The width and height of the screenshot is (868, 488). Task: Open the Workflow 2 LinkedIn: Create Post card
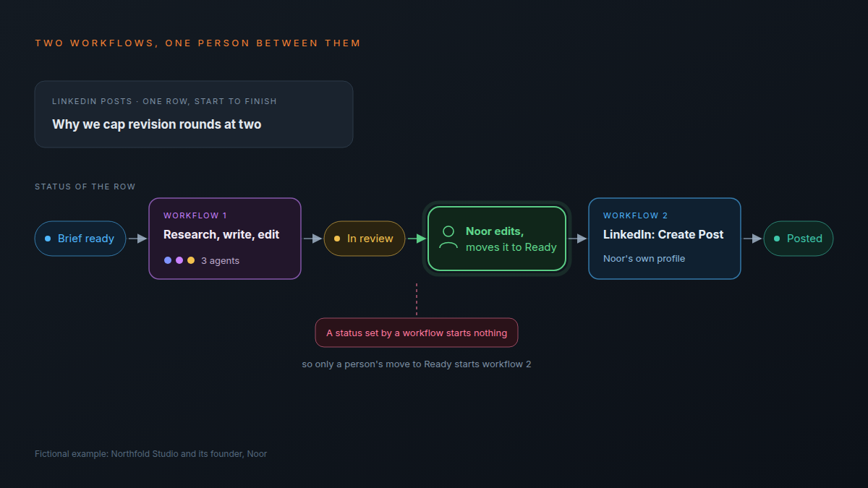tap(665, 239)
